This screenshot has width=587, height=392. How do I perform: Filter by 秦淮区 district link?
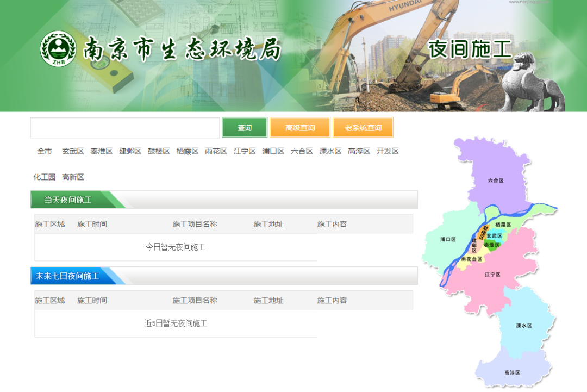[x=102, y=151]
